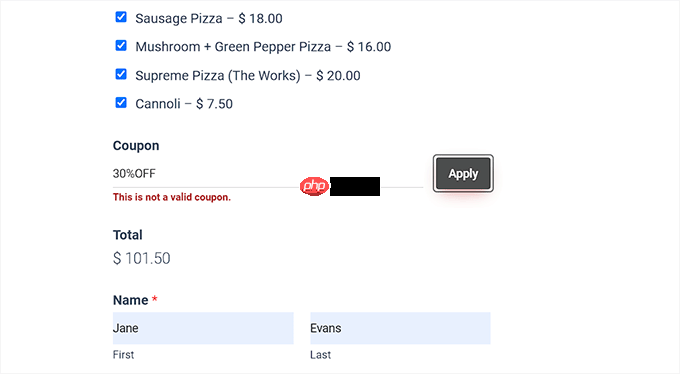The width and height of the screenshot is (680, 374).
Task: Click the black box beside the php logo
Action: tap(355, 187)
